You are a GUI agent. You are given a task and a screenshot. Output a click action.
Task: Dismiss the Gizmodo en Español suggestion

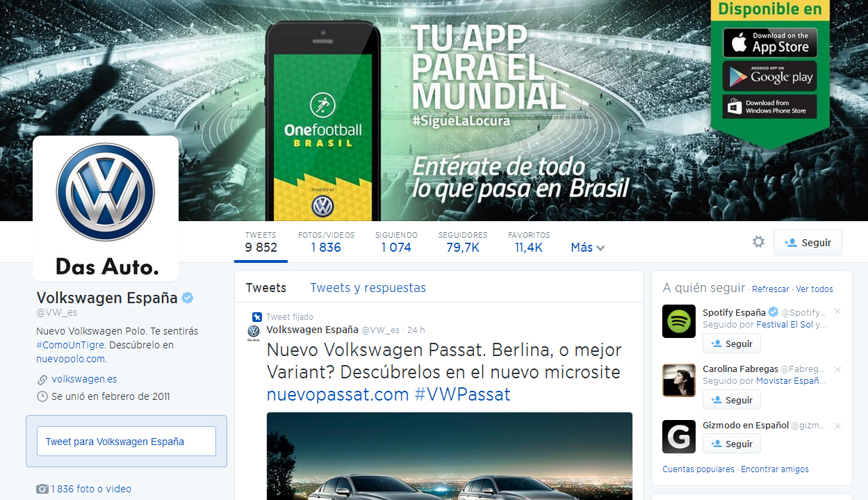click(837, 426)
